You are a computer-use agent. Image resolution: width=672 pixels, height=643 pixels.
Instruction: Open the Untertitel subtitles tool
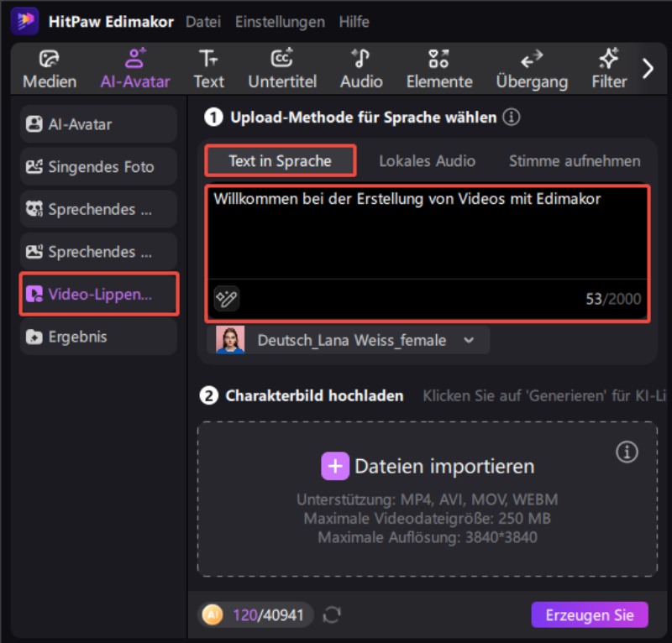[x=282, y=69]
